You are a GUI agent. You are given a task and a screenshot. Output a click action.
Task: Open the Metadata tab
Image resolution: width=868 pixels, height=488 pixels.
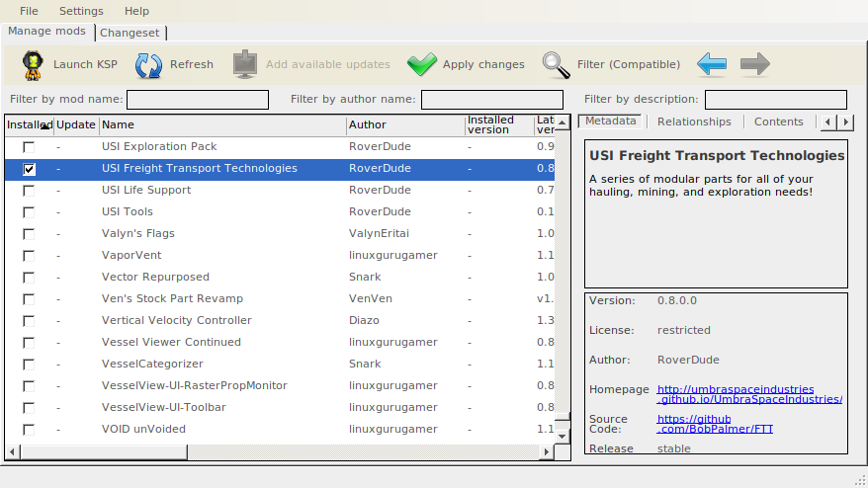tap(611, 121)
